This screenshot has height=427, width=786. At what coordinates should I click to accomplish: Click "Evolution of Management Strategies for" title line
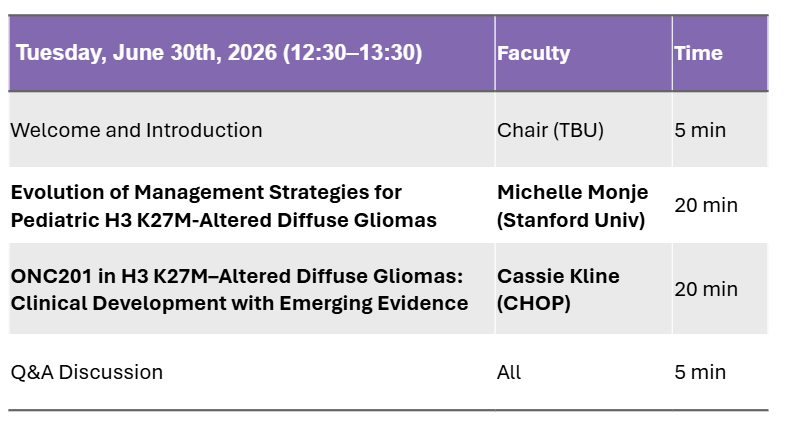206,192
